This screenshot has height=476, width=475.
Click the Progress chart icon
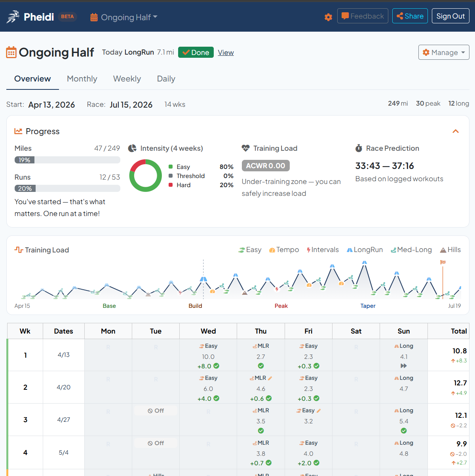(18, 131)
